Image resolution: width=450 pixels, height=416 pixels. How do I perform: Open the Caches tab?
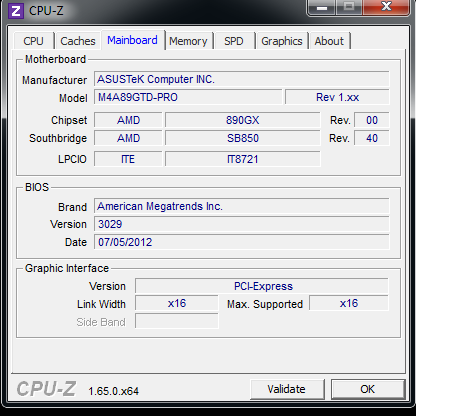(78, 41)
